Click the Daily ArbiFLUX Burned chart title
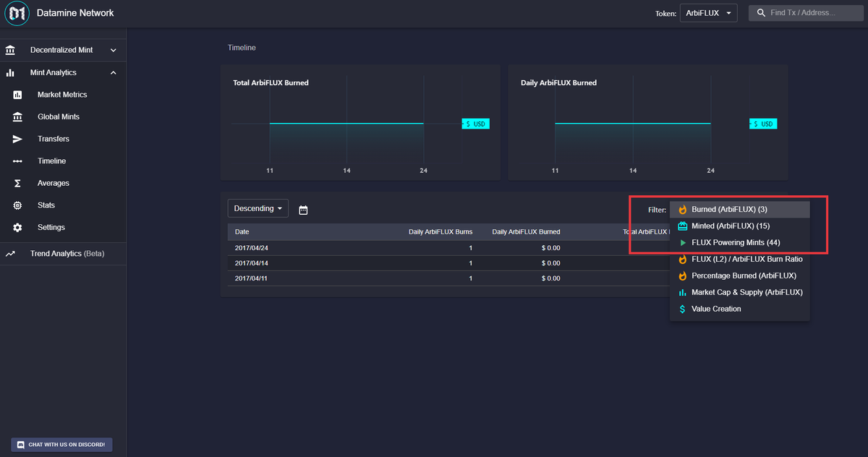 click(x=558, y=83)
